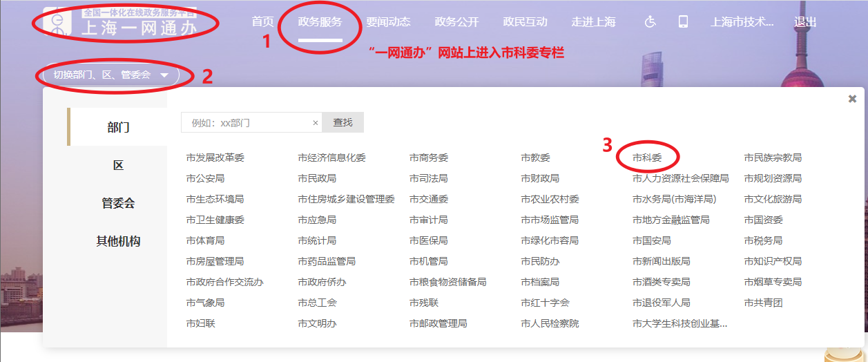Screen dimensions: 868x362
Task: Open the mobile version phone icon
Action: pyautogui.click(x=683, y=21)
